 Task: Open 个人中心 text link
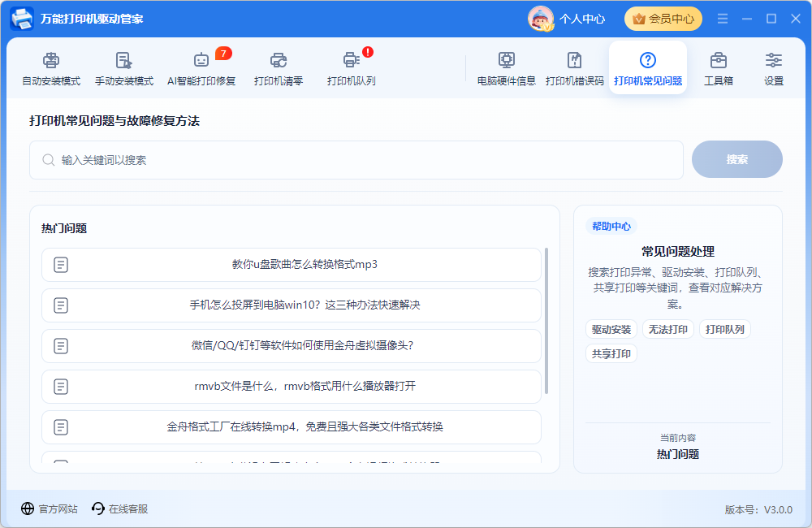[x=582, y=19]
